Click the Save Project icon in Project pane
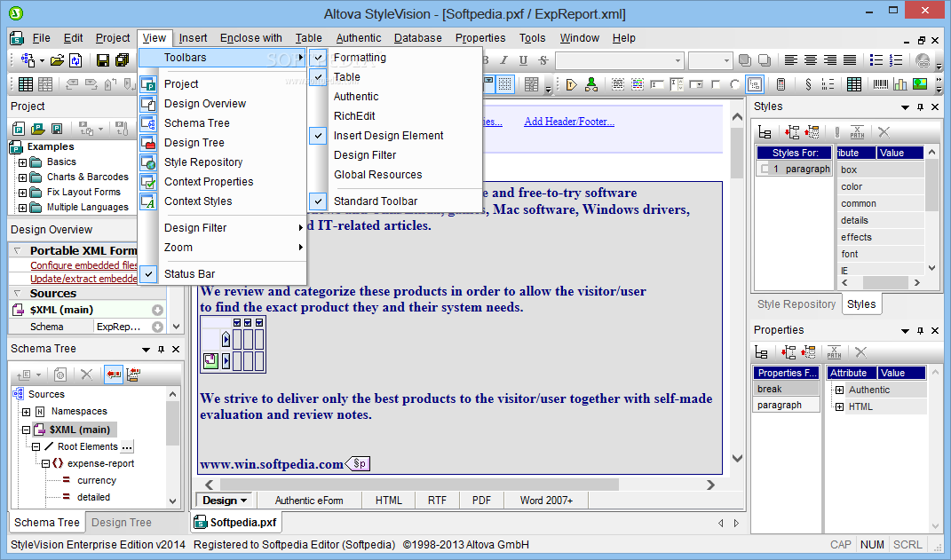The height and width of the screenshot is (560, 951). tap(57, 129)
